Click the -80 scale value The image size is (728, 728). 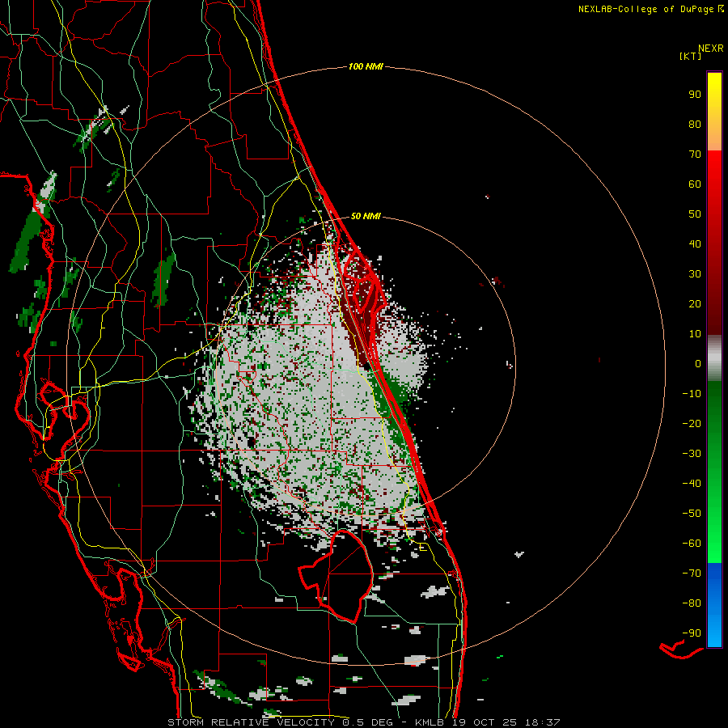(x=692, y=603)
